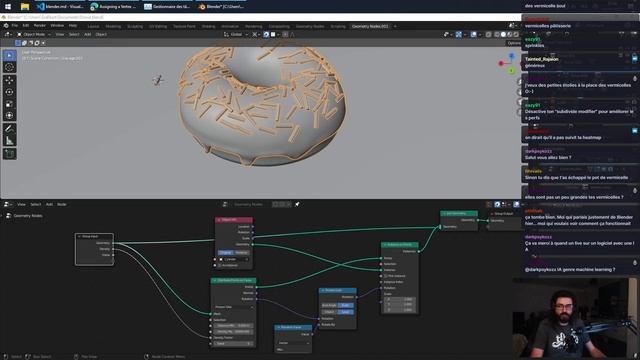This screenshot has height=360, width=640.
Task: Click the Density Max field in Distribute Points node
Action: 233,332
